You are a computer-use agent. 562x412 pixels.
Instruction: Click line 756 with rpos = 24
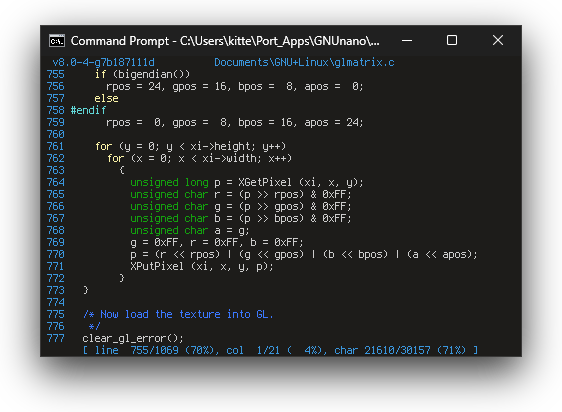[x=234, y=86]
